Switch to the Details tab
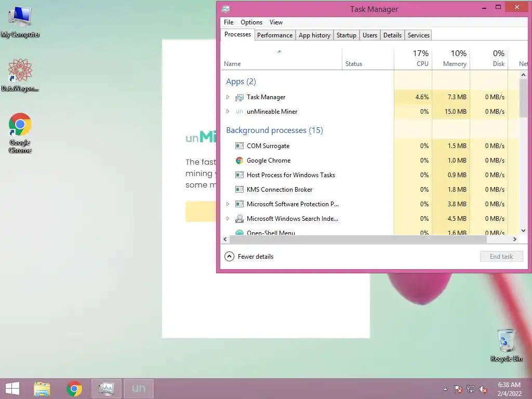This screenshot has width=532, height=399. tap(393, 35)
